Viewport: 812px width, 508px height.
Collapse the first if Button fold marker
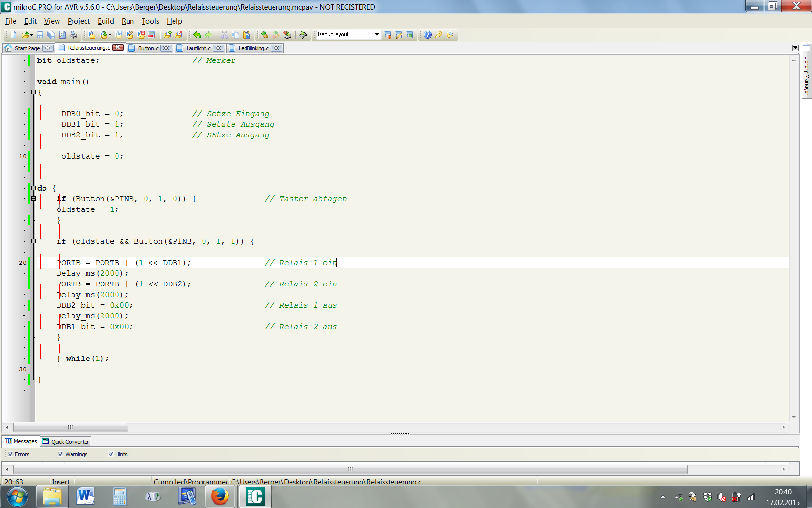[x=33, y=199]
